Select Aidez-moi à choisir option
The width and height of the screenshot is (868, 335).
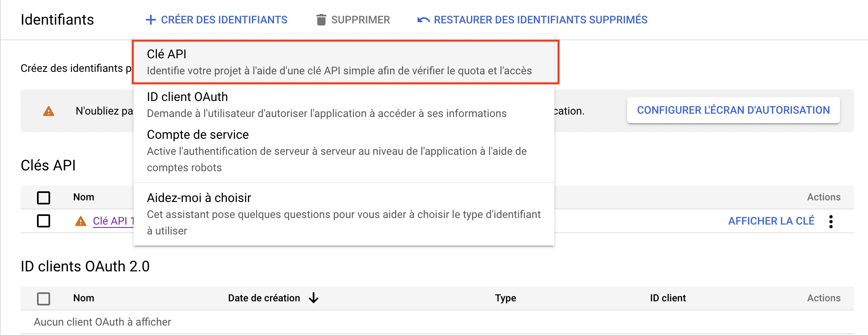coord(344,214)
